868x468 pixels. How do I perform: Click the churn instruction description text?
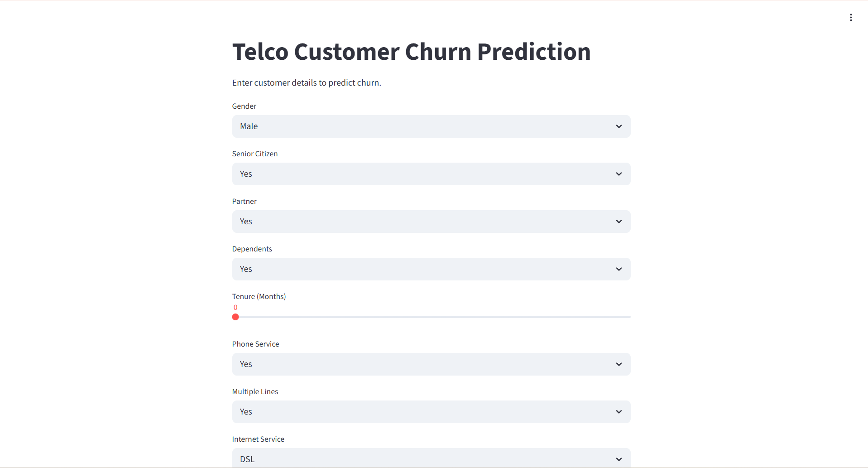pyautogui.click(x=307, y=82)
